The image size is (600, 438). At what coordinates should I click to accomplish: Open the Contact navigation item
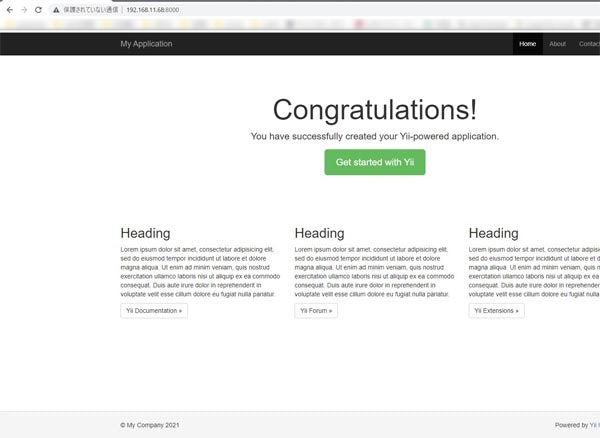[x=589, y=44]
